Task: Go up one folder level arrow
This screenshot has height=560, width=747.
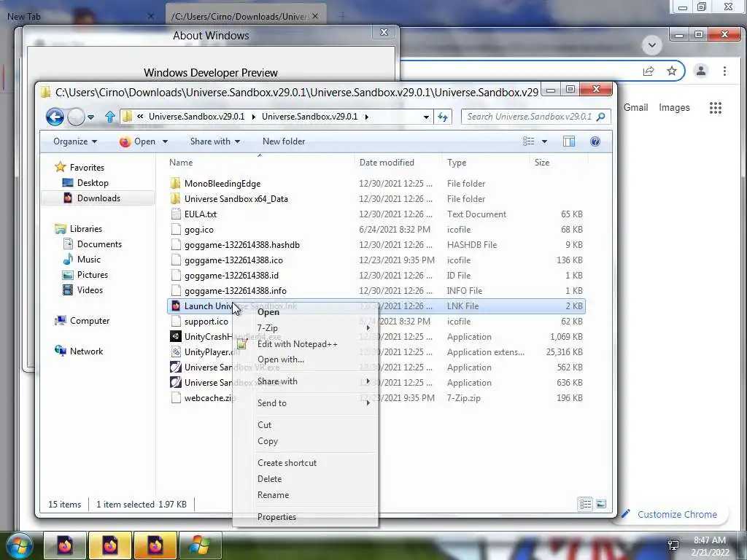Action: coord(109,117)
